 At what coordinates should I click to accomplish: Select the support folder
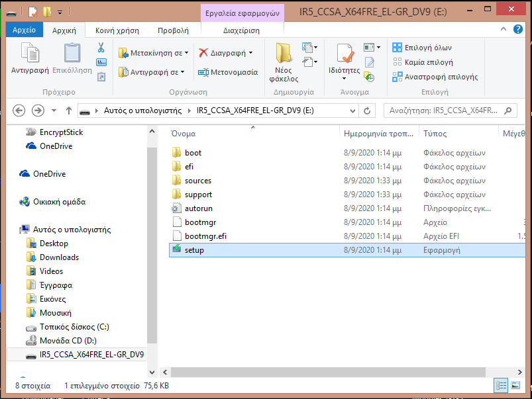coord(346,195)
